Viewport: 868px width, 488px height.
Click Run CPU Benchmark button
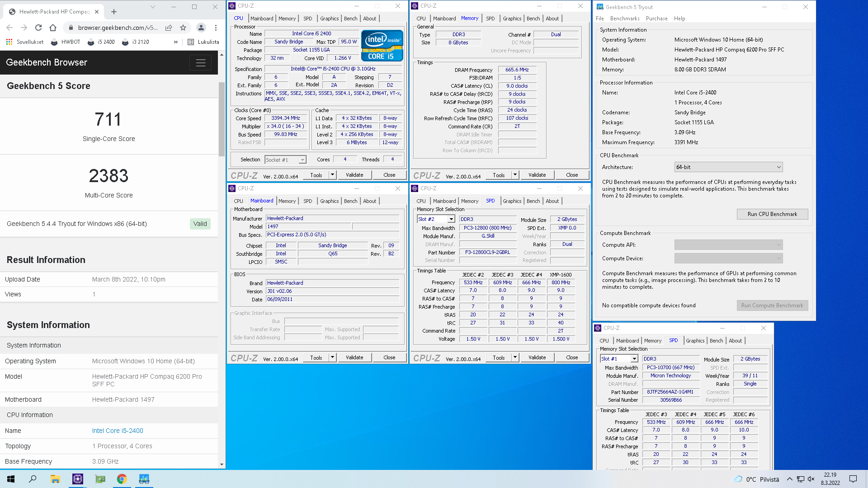[772, 214]
